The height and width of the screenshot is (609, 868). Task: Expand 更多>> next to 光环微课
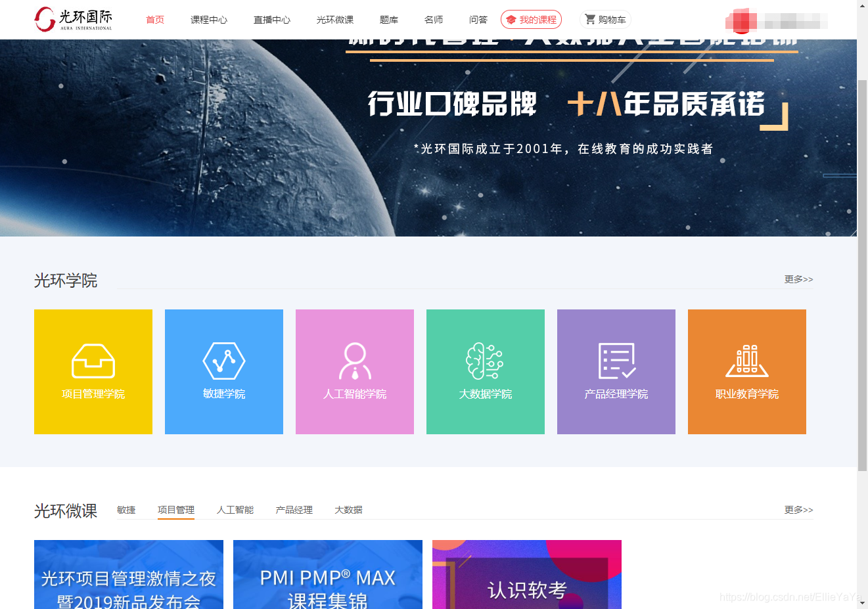798,510
